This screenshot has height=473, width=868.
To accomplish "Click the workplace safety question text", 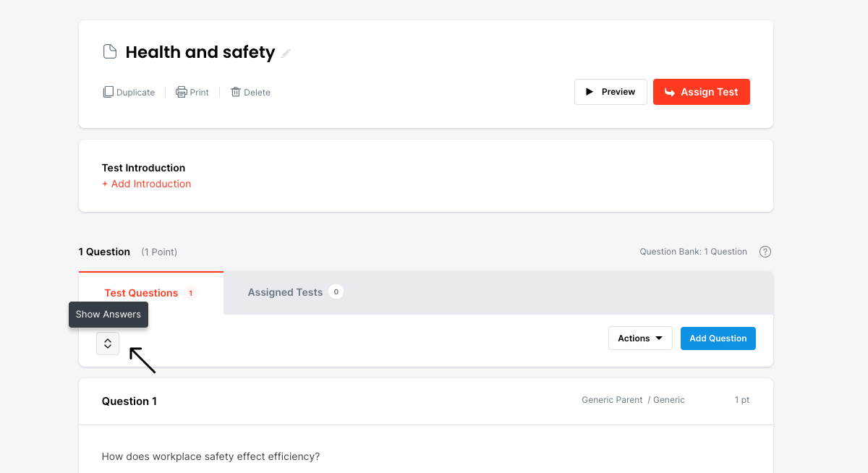I will (x=210, y=456).
